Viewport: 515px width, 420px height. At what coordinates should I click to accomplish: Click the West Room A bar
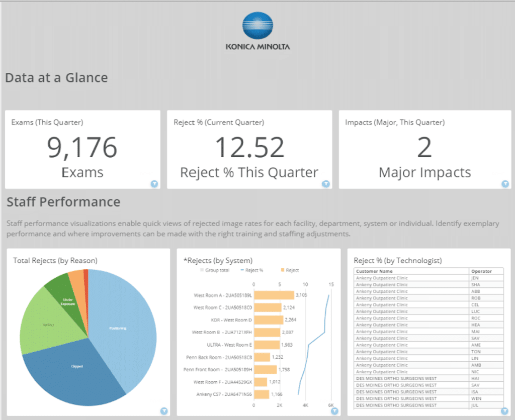(x=274, y=295)
